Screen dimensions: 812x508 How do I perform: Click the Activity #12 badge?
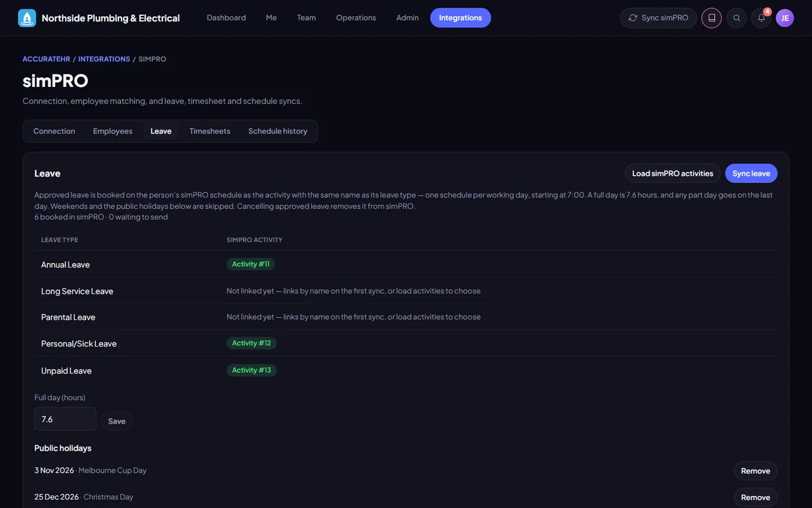coord(251,343)
